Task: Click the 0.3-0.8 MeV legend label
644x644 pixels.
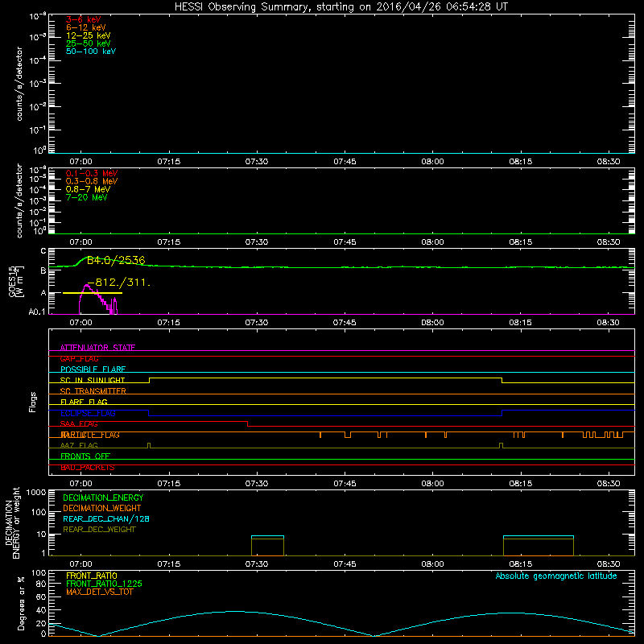Action: (92, 181)
